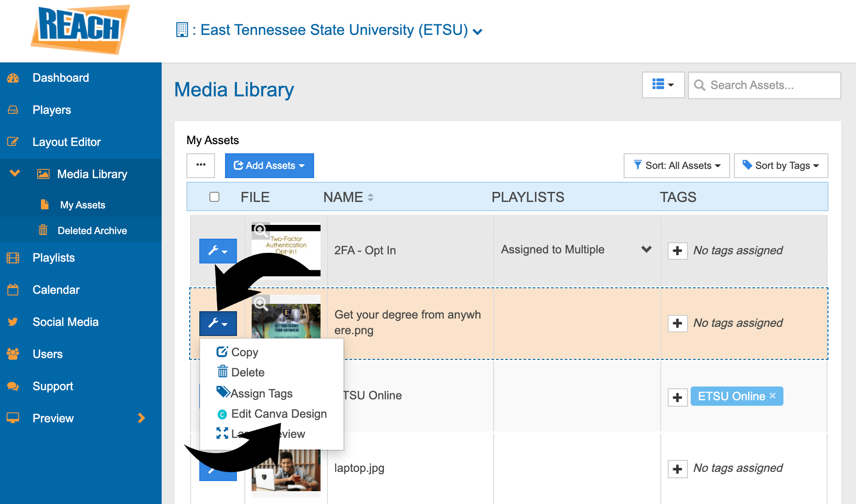Click the Add Assets button

(x=269, y=166)
